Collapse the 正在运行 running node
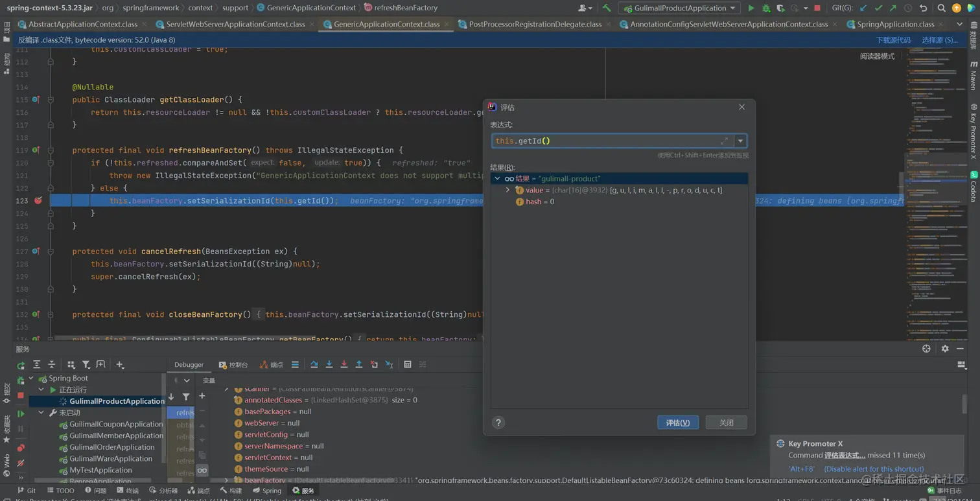The image size is (980, 501). pyautogui.click(x=42, y=390)
